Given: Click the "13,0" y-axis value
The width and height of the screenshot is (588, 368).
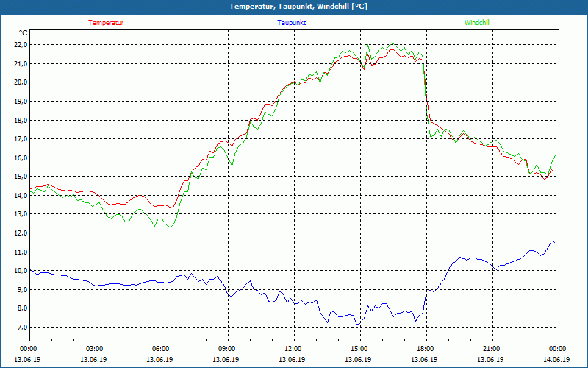Looking at the screenshot, I should click(x=21, y=214).
